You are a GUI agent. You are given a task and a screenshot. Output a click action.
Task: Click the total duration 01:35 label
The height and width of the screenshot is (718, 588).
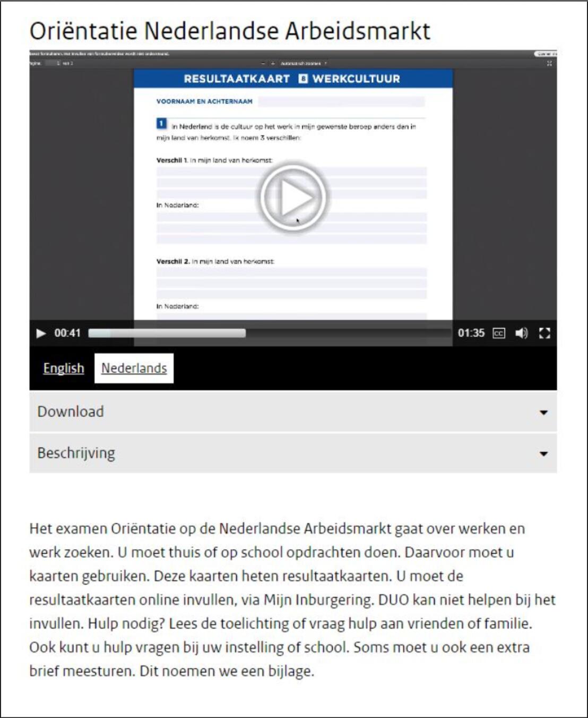pos(471,333)
